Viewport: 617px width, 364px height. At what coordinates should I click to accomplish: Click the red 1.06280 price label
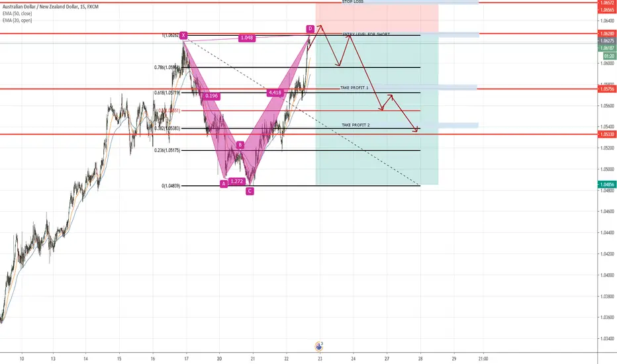coord(607,34)
